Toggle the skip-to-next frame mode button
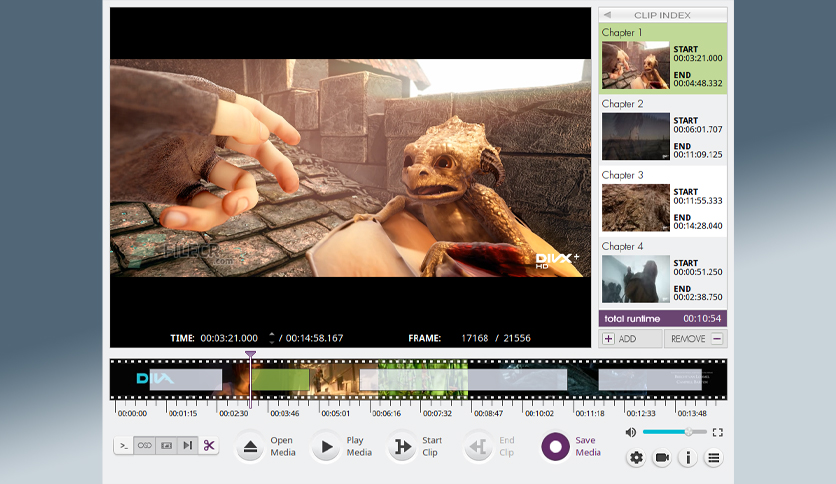 click(188, 446)
